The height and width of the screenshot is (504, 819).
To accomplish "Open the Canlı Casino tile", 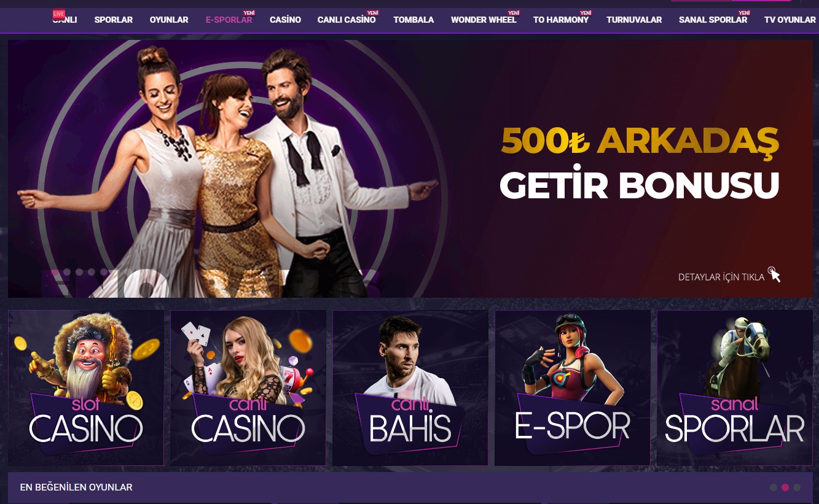I will pyautogui.click(x=248, y=387).
